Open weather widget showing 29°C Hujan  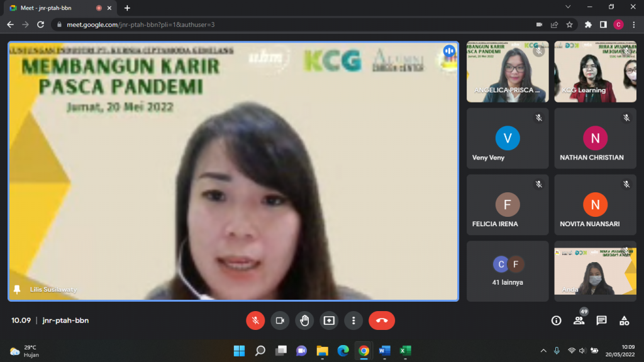coord(25,351)
